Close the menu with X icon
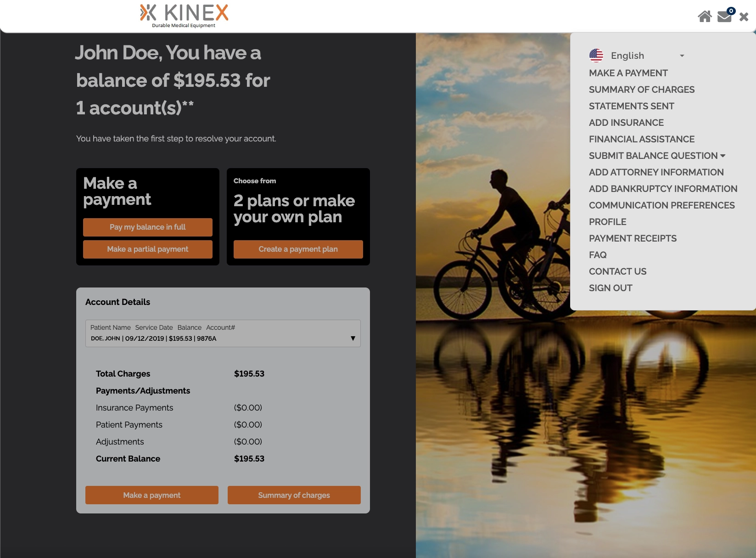756x558 pixels. (744, 17)
